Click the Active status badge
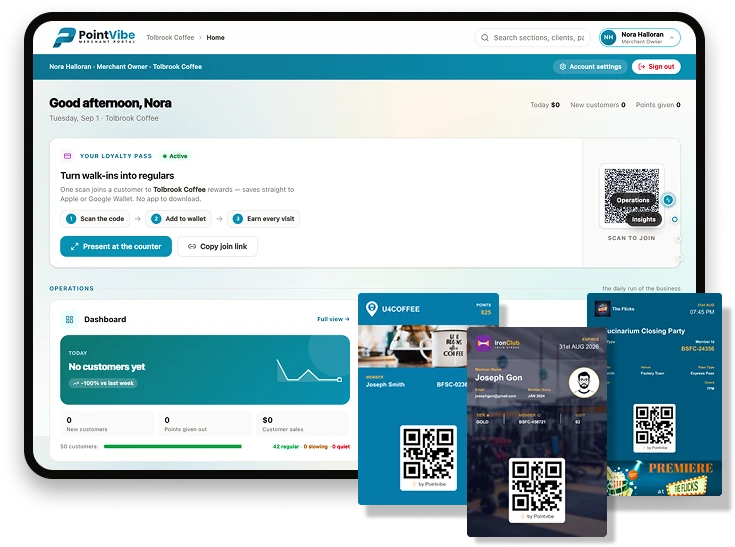735x547 pixels. tap(174, 156)
